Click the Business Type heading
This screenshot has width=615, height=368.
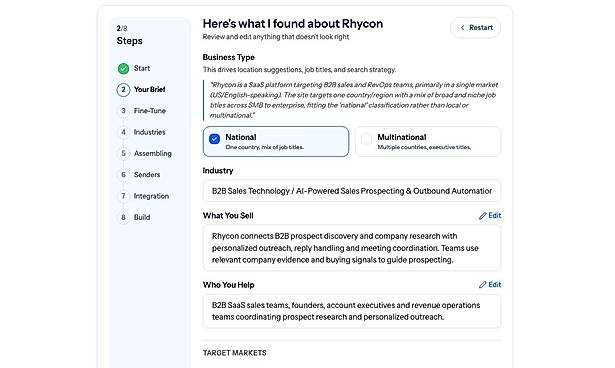pos(229,57)
